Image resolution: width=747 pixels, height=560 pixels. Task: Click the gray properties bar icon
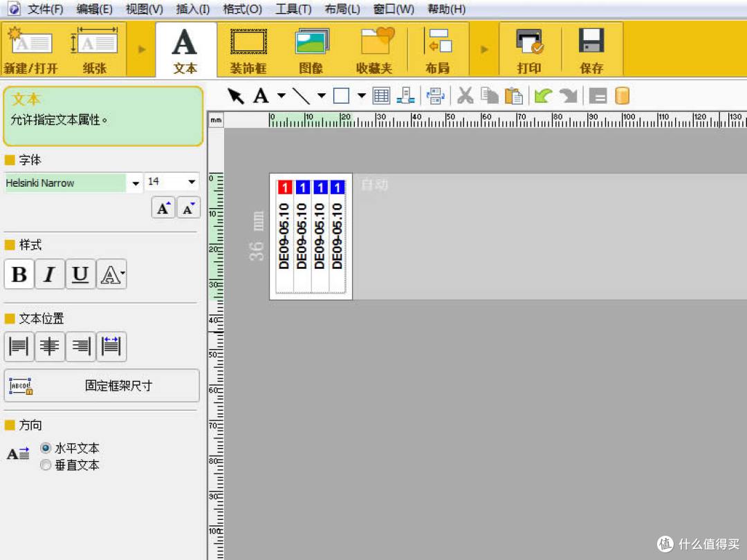point(598,95)
